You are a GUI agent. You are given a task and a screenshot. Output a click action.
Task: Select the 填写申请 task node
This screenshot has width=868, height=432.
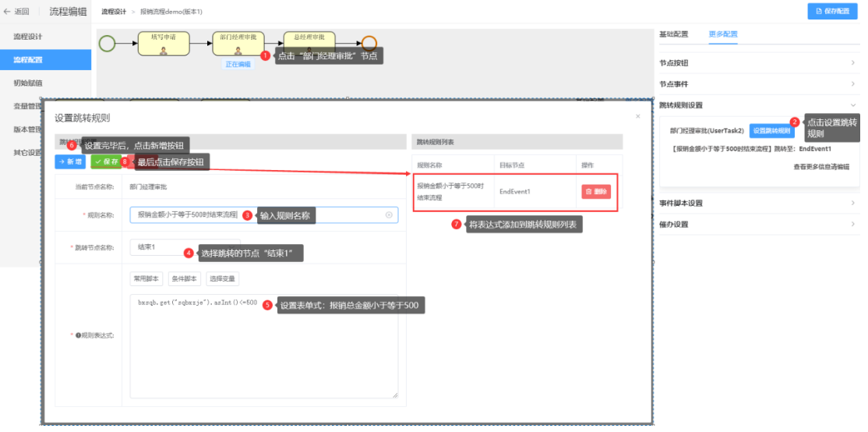coord(164,43)
